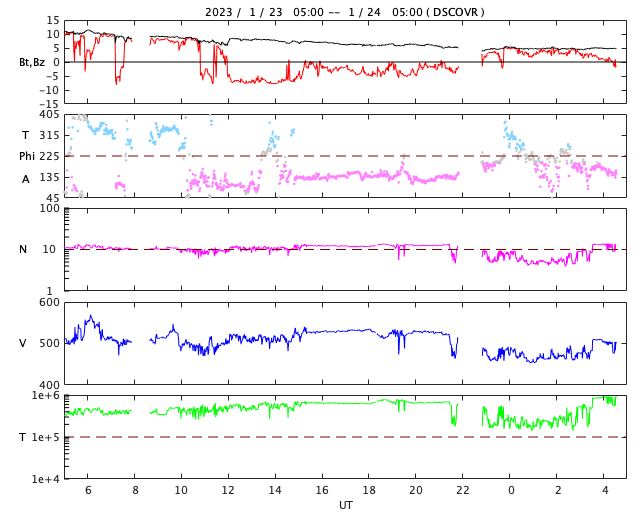Click the '100' density tick label
This screenshot has height=512, width=640.
49,208
